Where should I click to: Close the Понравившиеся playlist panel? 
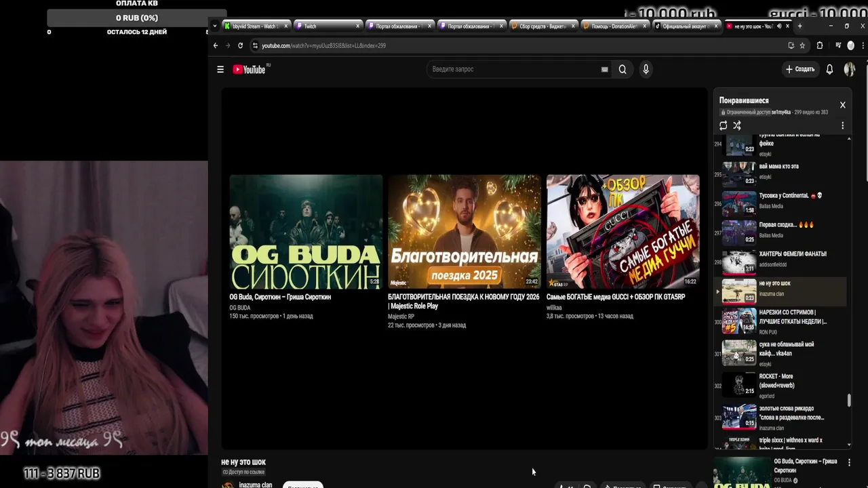tap(842, 105)
